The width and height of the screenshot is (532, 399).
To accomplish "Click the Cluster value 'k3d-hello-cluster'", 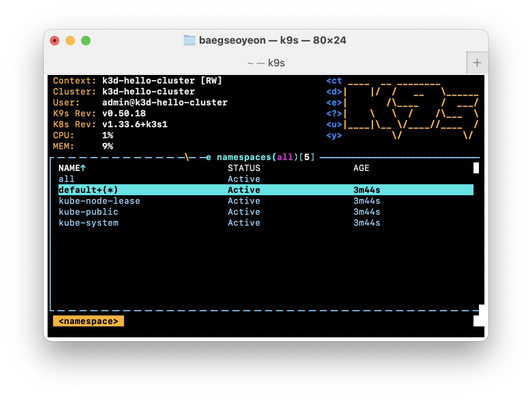I will point(149,91).
